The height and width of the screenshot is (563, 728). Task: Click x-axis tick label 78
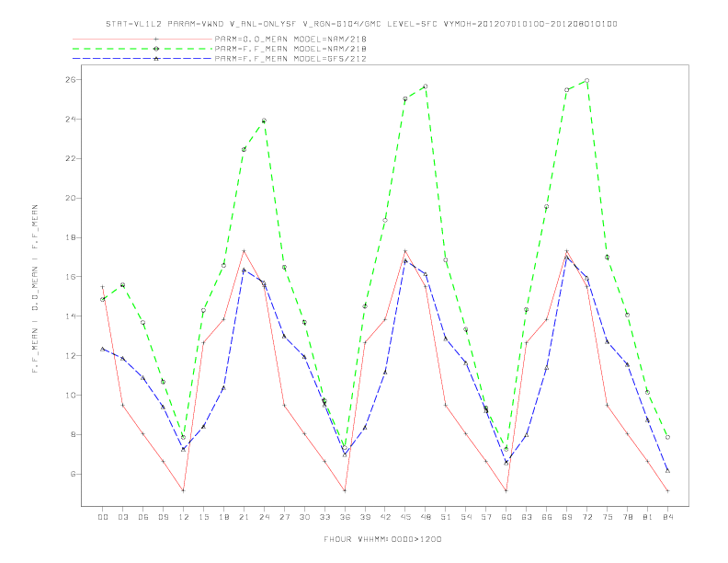click(x=627, y=517)
